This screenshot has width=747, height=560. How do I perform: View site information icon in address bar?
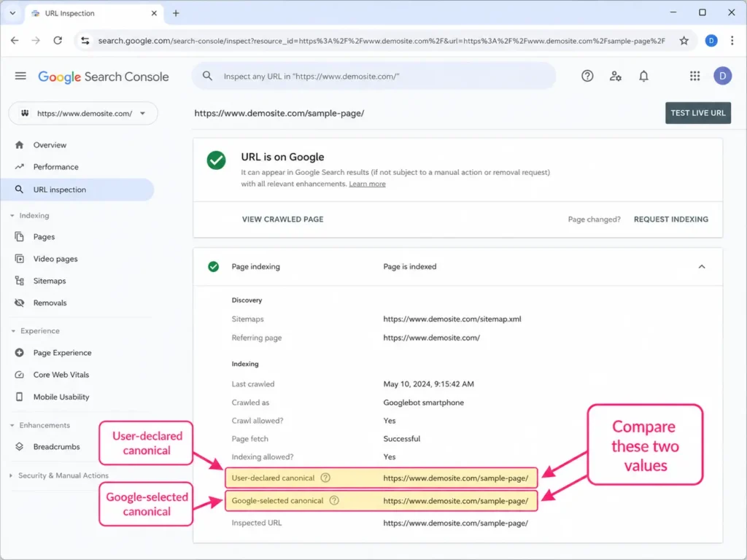(85, 41)
